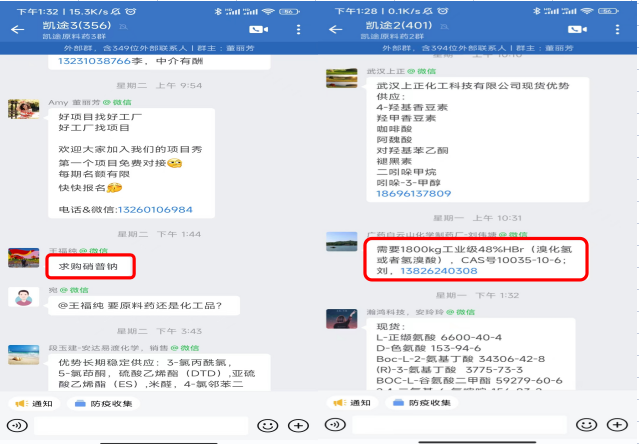Image resolution: width=639 pixels, height=444 pixels.
Task: Open more options menu in 凯途2 chat
Action: coord(617,29)
